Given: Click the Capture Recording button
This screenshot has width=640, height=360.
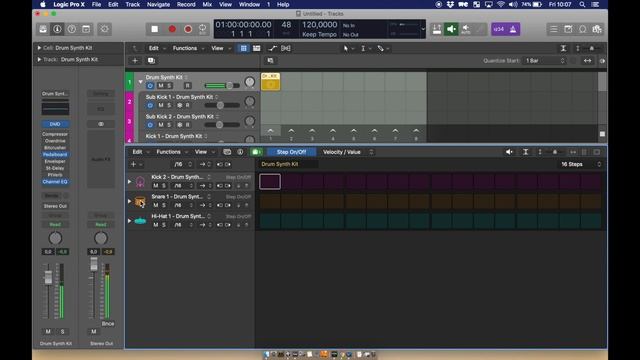Looking at the screenshot, I should click(188, 29).
